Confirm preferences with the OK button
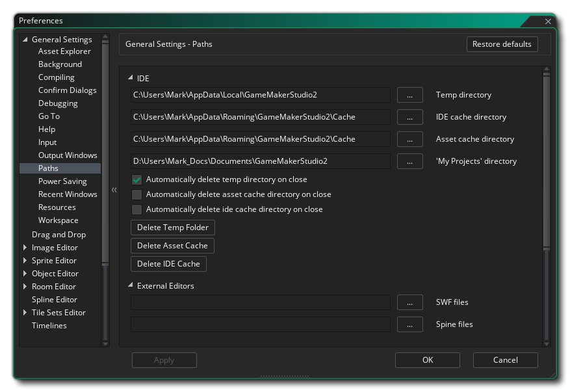 [427, 359]
